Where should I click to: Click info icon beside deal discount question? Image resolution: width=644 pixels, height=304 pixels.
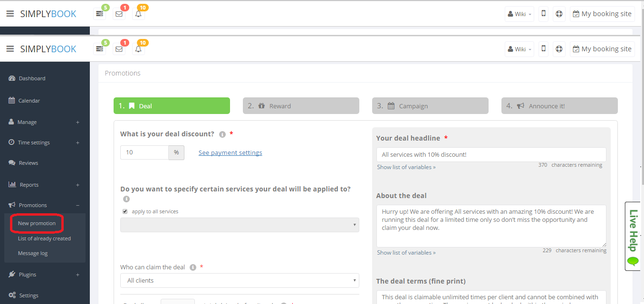pos(222,134)
